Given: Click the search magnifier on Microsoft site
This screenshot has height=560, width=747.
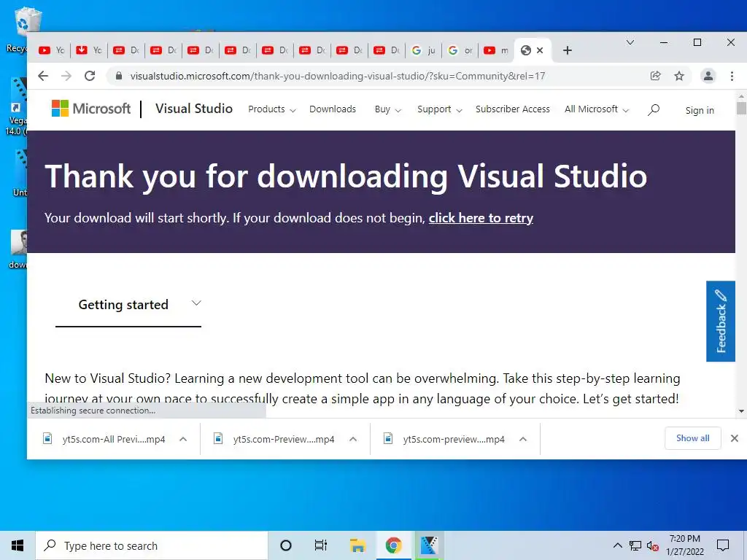Looking at the screenshot, I should [x=654, y=109].
